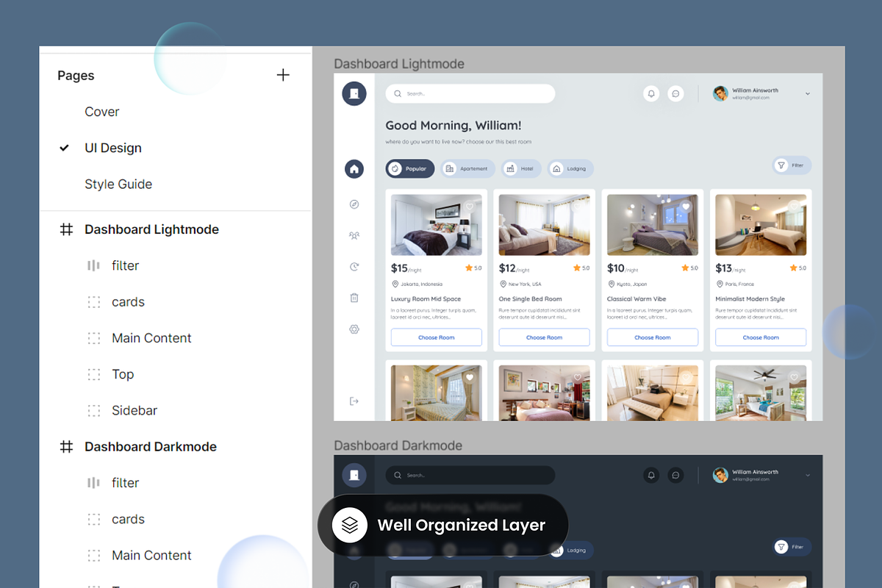Click the search field in dark dashboard
The width and height of the screenshot is (882, 588).
point(470,475)
